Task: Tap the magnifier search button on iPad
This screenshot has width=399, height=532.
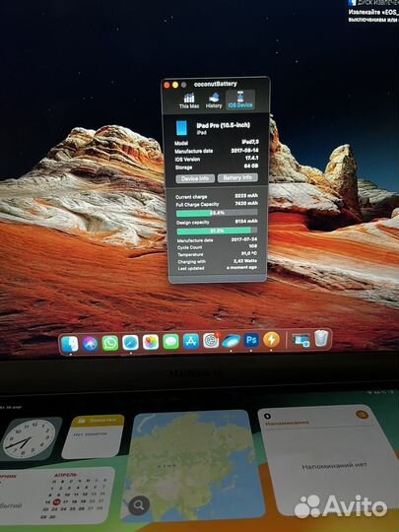Action: click(139, 505)
